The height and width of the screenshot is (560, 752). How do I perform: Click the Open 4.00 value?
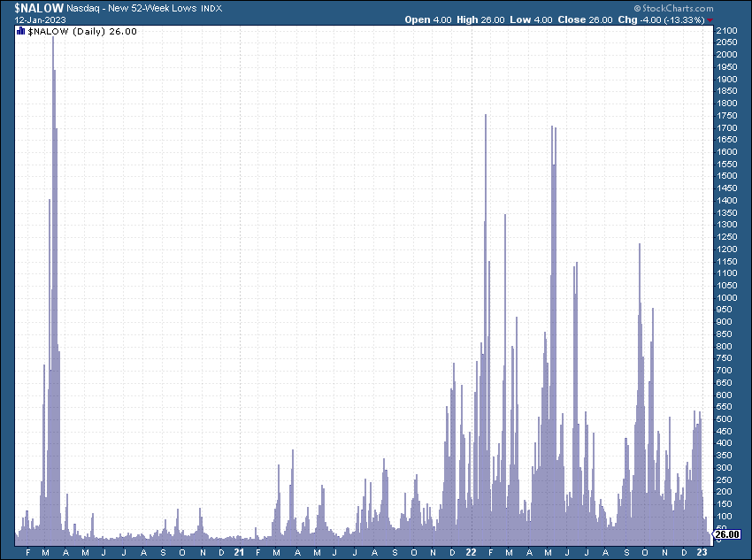tap(428, 19)
